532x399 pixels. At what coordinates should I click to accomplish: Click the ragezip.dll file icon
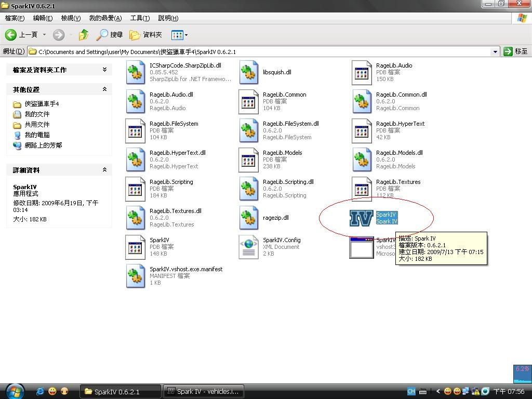(249, 218)
